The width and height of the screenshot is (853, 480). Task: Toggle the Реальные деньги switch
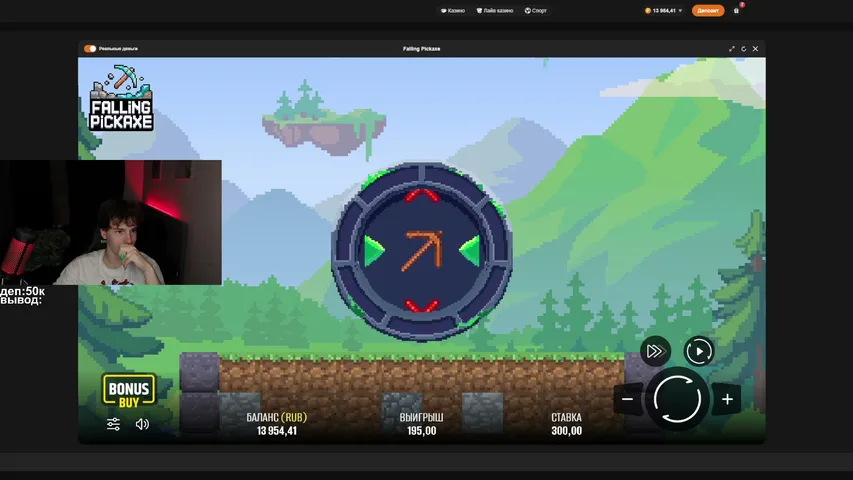point(90,48)
